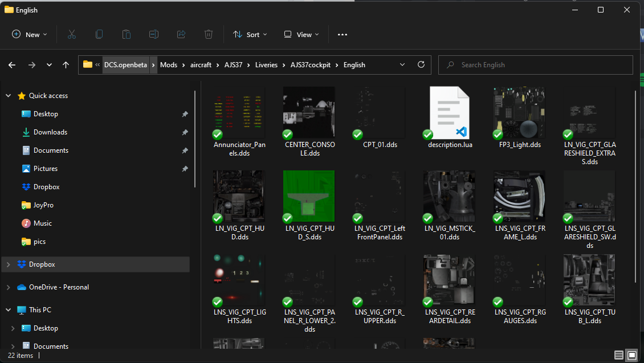Click the Share icon in toolbar

(x=181, y=35)
